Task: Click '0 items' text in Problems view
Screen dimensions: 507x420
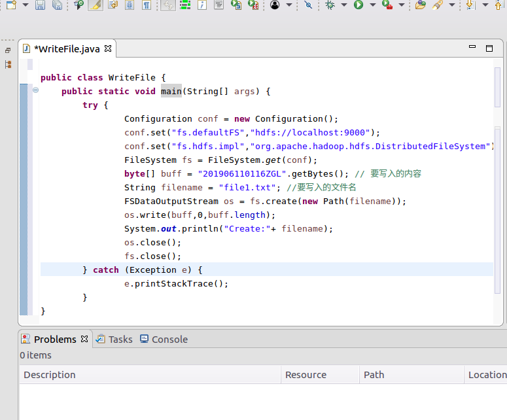Action: click(35, 355)
